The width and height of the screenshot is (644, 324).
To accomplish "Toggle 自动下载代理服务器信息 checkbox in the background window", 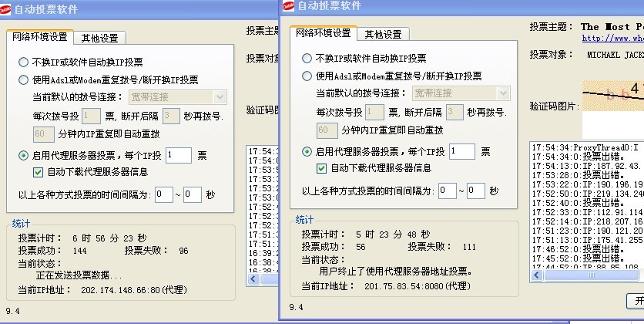I will click(39, 172).
